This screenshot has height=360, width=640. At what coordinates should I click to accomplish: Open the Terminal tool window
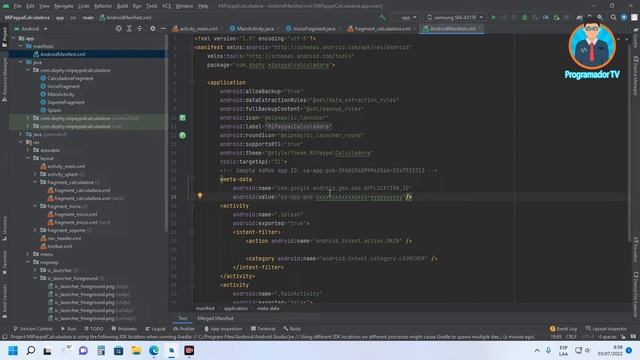click(x=263, y=329)
